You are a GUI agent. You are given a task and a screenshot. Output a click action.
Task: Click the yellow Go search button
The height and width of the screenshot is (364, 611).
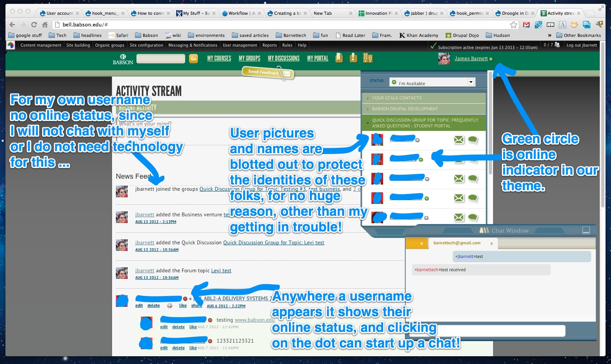(193, 59)
